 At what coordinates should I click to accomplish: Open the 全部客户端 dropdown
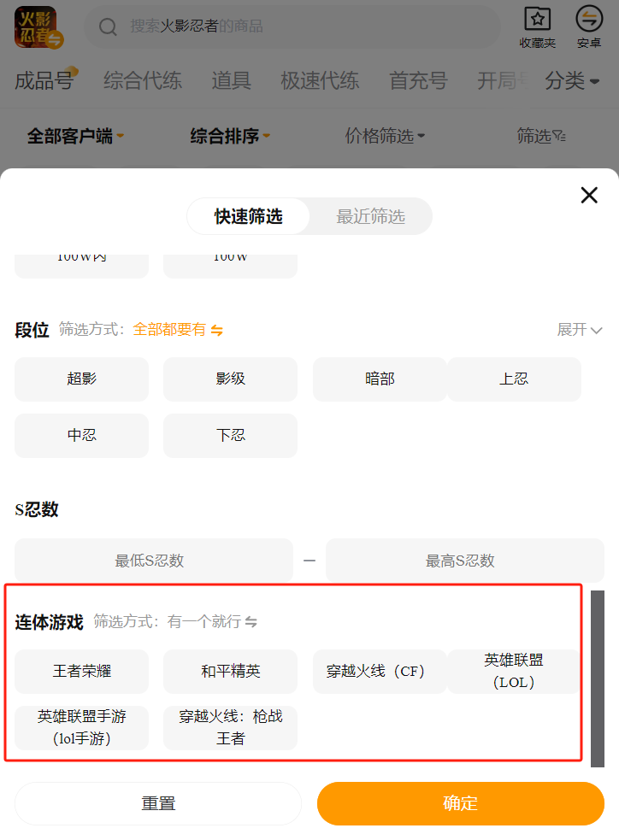(75, 136)
